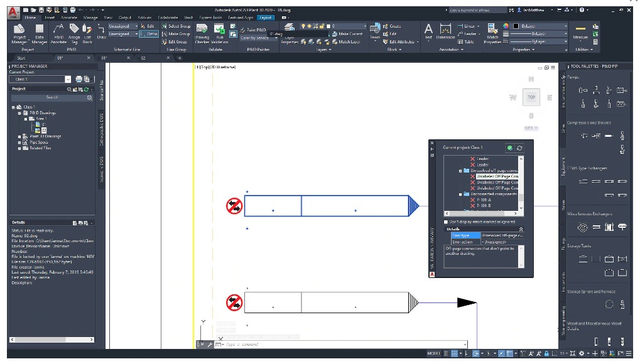Switch to the Start tab
Screen dimensions: 640x364
pos(21,58)
